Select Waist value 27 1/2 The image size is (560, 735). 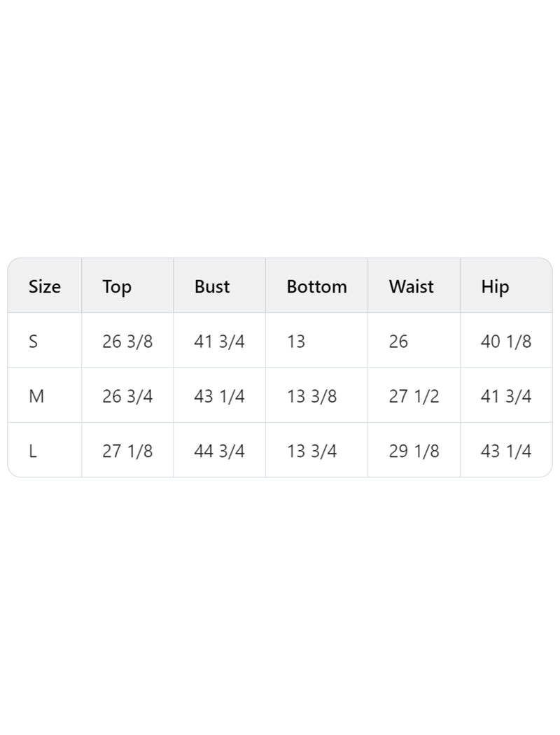(414, 396)
